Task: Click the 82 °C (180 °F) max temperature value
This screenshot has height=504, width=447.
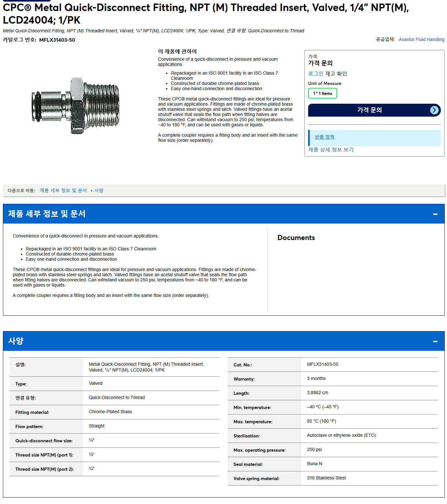Action: point(321,421)
